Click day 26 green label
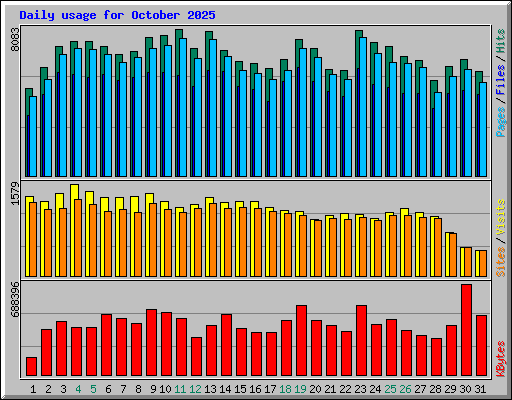Viewport: 512px width, 400px height. [x=405, y=389]
